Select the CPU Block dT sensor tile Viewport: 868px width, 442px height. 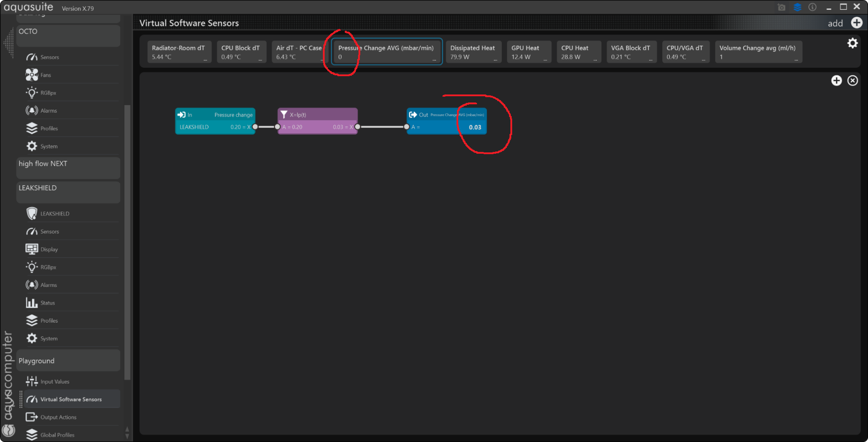click(x=241, y=52)
